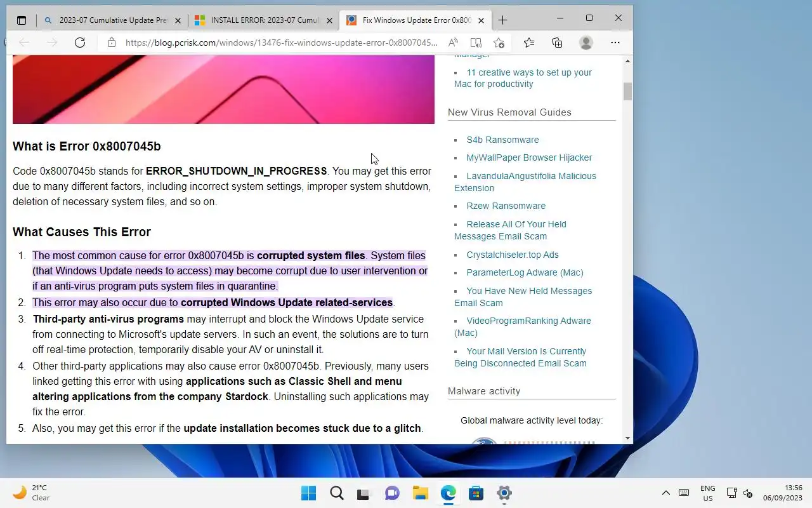The width and height of the screenshot is (812, 508).
Task: Open VideoProgramRanking Adware (Mac) link
Action: point(523,326)
